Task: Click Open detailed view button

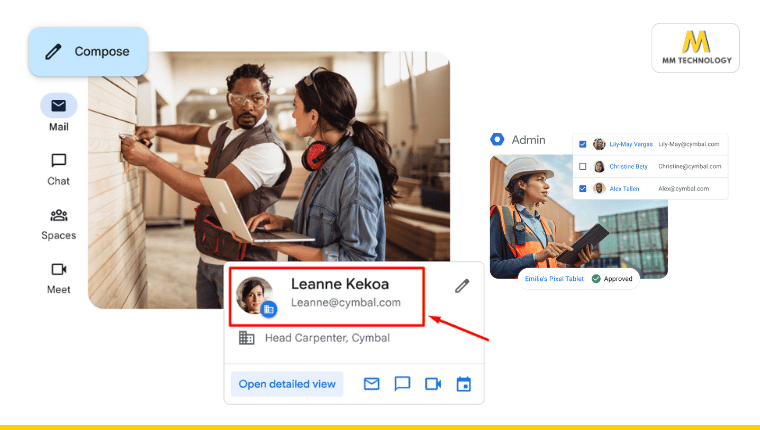Action: (287, 384)
